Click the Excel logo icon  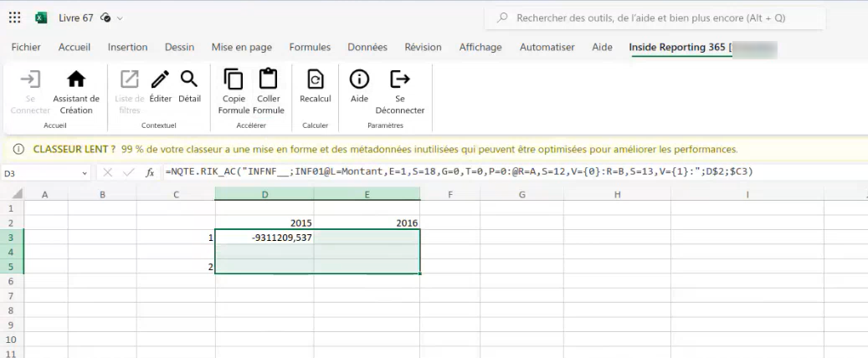coord(41,18)
